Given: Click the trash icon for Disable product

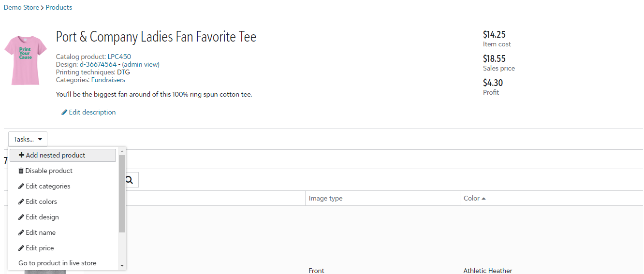Looking at the screenshot, I should click(x=21, y=171).
